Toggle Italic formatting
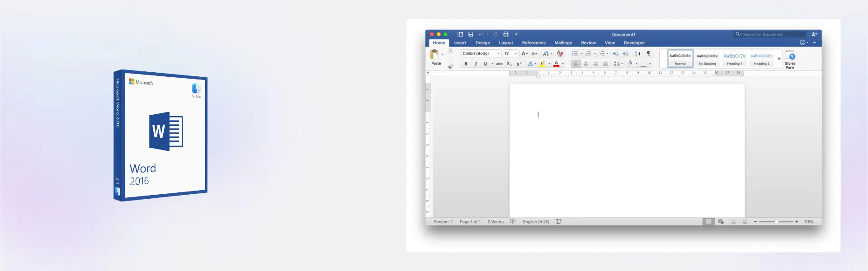 (x=476, y=64)
